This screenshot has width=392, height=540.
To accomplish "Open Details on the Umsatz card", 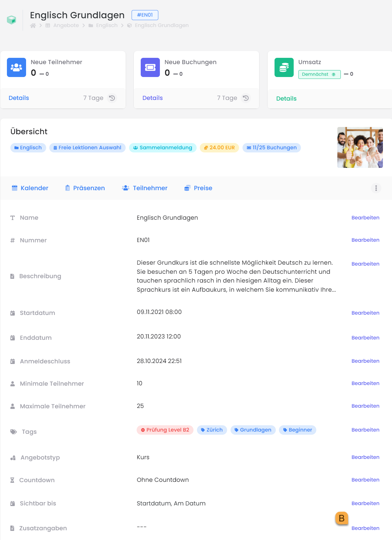I will (x=286, y=99).
